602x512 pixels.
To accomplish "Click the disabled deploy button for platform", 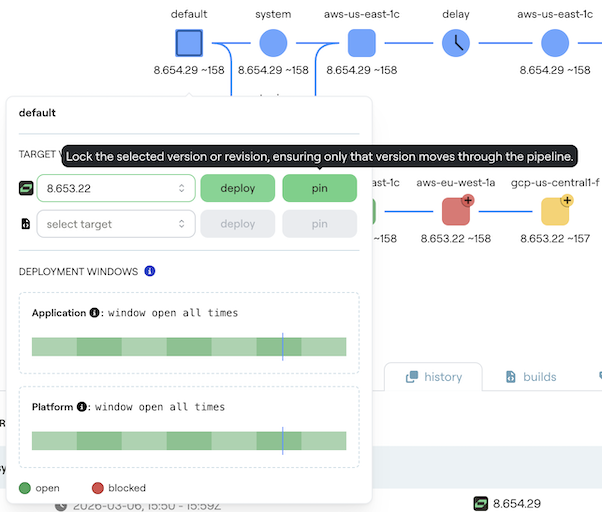I will tap(238, 224).
